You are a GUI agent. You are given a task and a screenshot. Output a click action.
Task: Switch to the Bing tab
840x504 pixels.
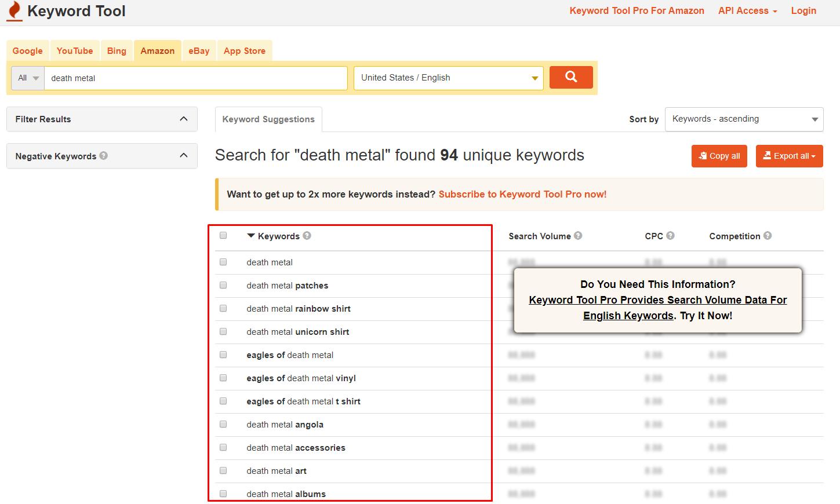(117, 51)
